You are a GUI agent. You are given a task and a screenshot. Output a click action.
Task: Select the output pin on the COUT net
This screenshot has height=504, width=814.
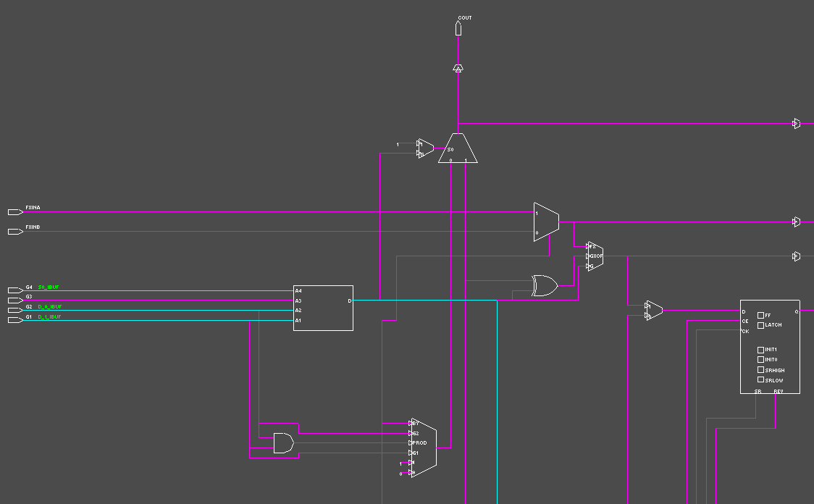click(x=797, y=124)
